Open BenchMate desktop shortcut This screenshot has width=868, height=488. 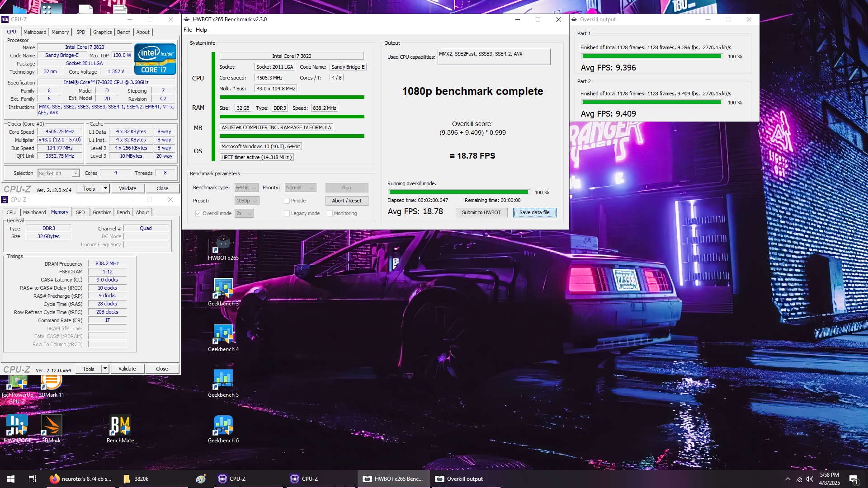pos(120,429)
